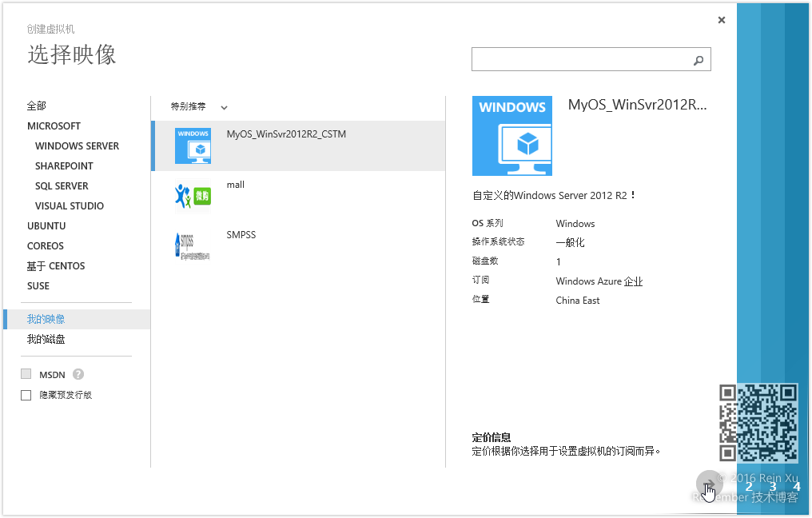Select the SQL SERVER category
The width and height of the screenshot is (812, 518).
(x=62, y=186)
